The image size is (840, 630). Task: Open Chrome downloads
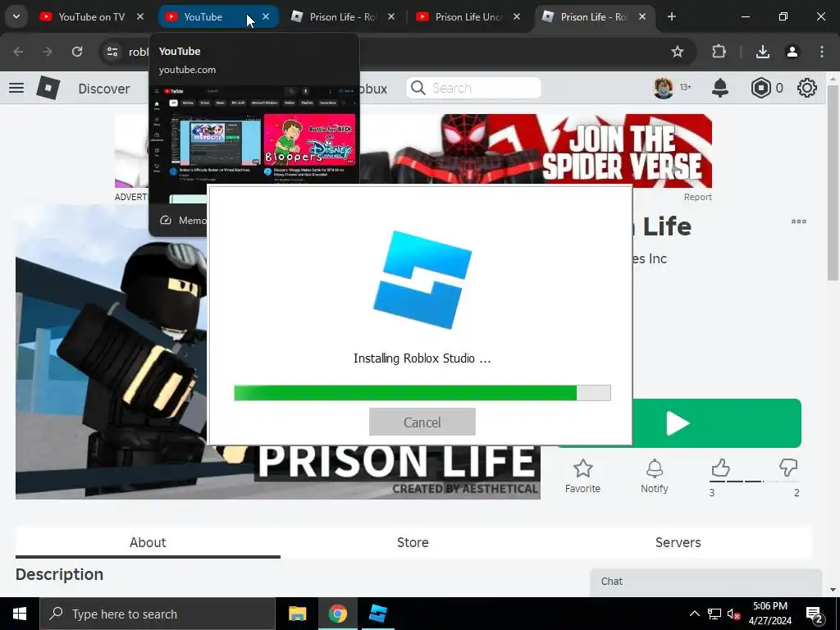click(763, 52)
